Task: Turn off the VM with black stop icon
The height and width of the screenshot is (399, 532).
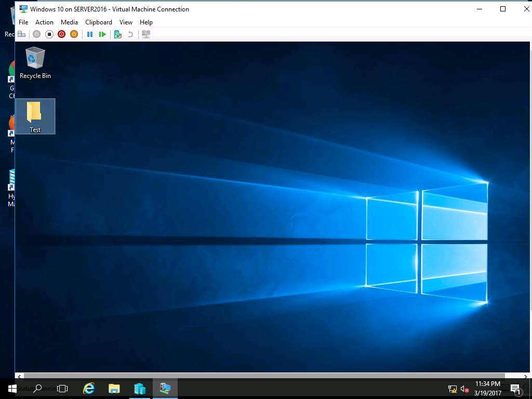Action: coord(49,34)
